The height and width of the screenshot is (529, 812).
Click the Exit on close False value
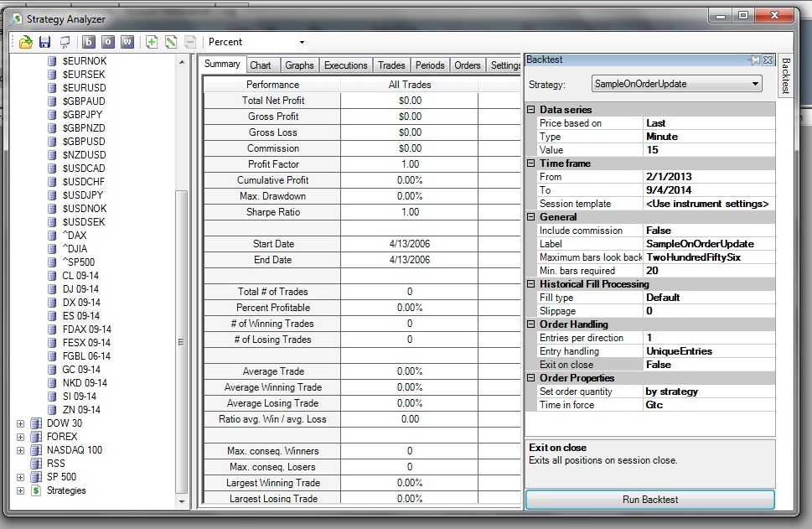tap(709, 364)
